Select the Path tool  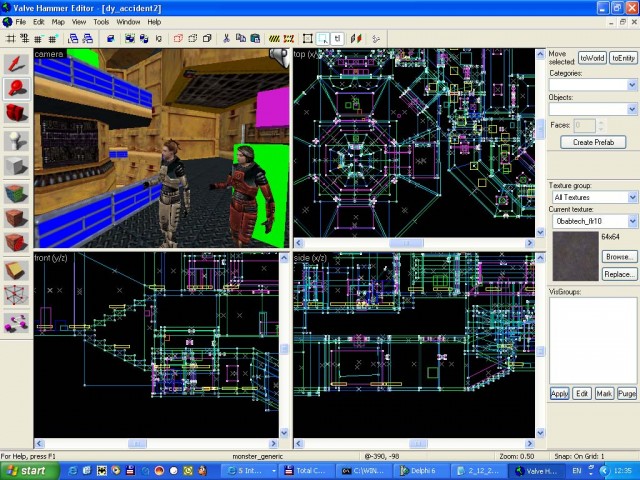[x=16, y=323]
